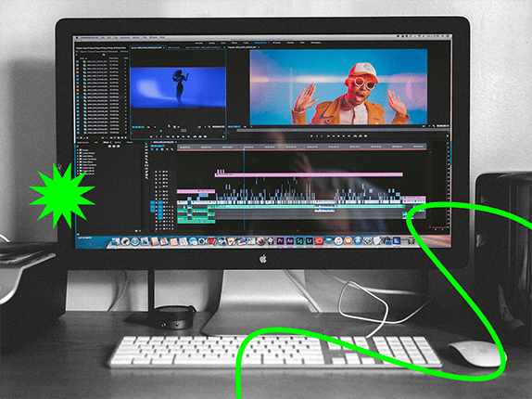Click Play in the Source monitor
532x399 pixels.
(178, 136)
